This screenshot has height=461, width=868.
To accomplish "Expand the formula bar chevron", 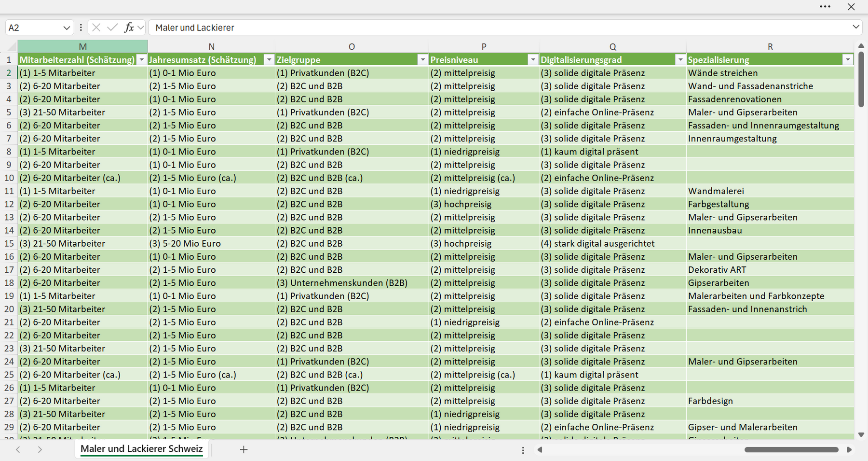I will point(856,27).
